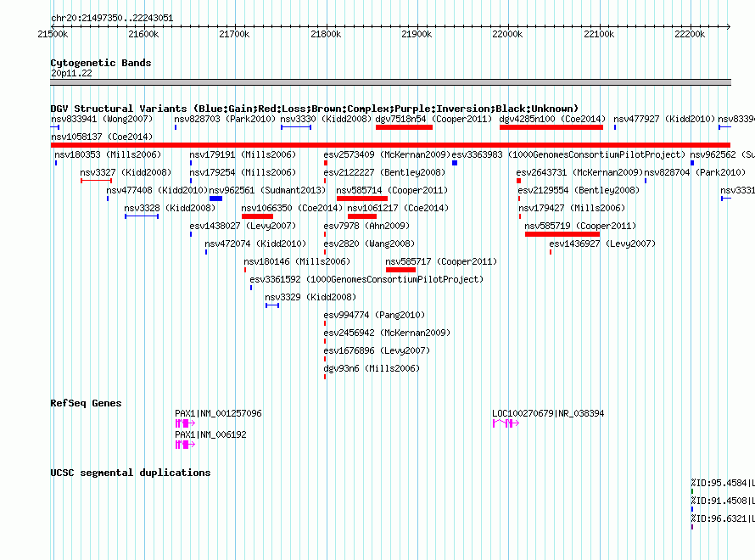
Task: Click the esv2122227 (Bentley2008) label
Action: (384, 172)
